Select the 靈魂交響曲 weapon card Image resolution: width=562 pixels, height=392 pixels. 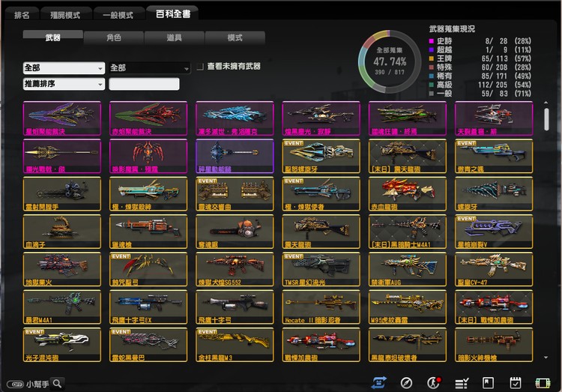point(235,194)
